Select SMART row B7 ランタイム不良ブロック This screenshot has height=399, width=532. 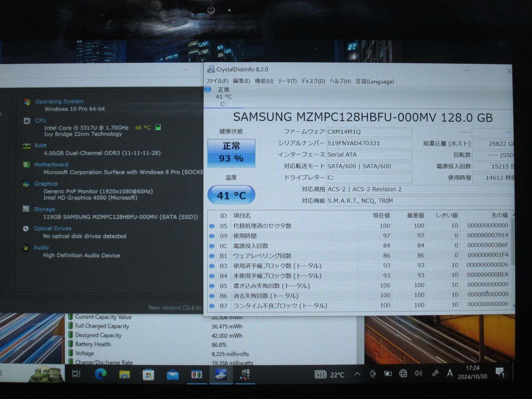tap(359, 305)
